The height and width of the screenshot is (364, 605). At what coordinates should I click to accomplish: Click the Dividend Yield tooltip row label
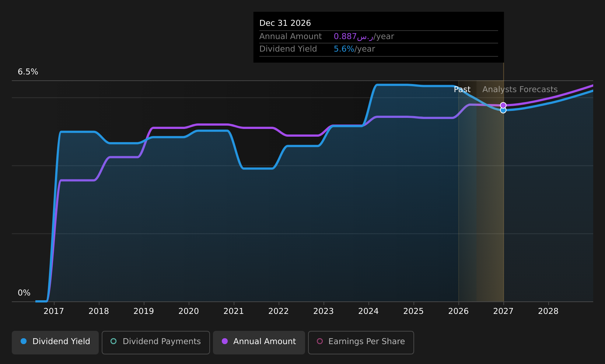288,49
